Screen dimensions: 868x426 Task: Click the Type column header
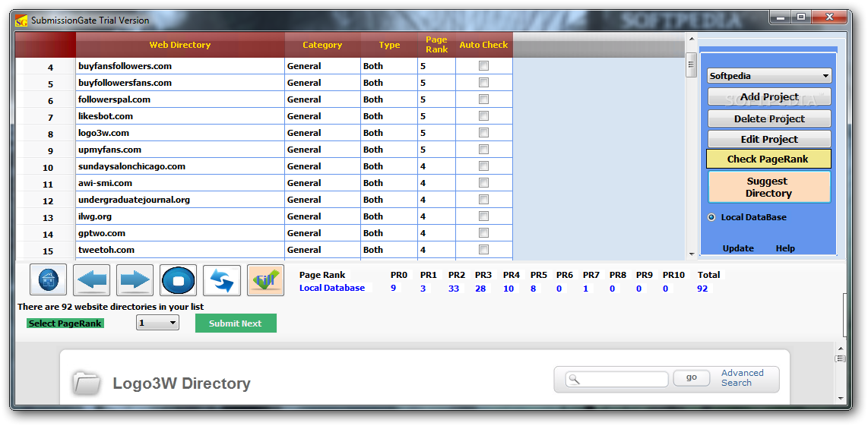pyautogui.click(x=389, y=45)
